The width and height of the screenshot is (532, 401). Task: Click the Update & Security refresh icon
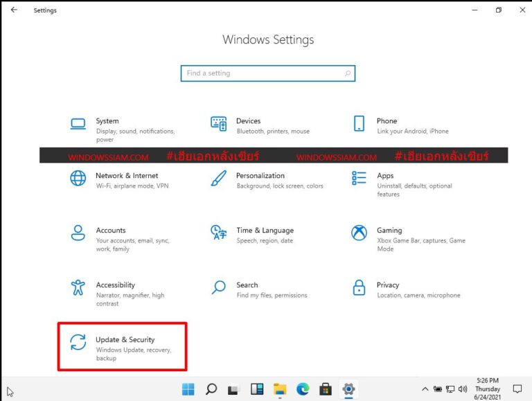[x=78, y=342]
